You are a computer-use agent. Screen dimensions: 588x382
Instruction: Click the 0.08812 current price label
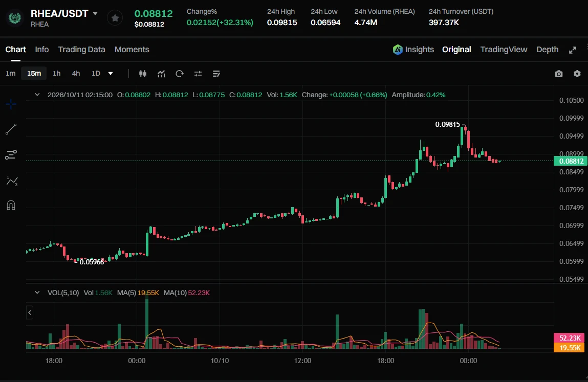pyautogui.click(x=571, y=161)
